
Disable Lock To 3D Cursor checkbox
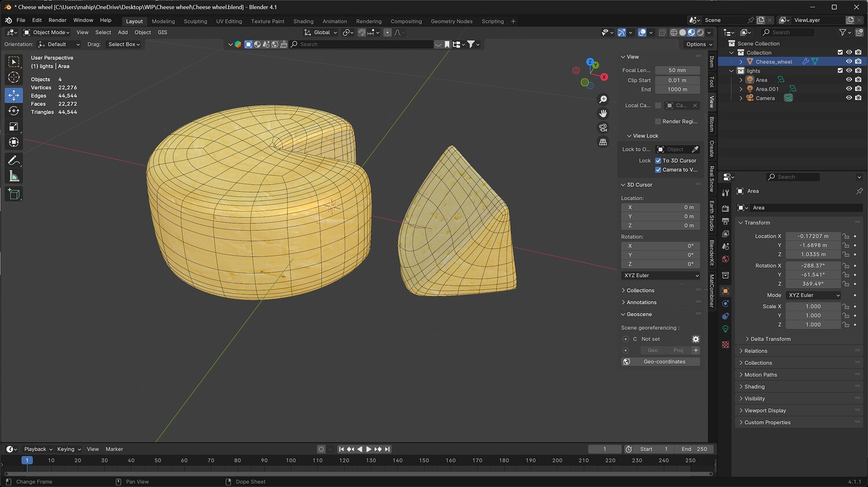pos(658,161)
